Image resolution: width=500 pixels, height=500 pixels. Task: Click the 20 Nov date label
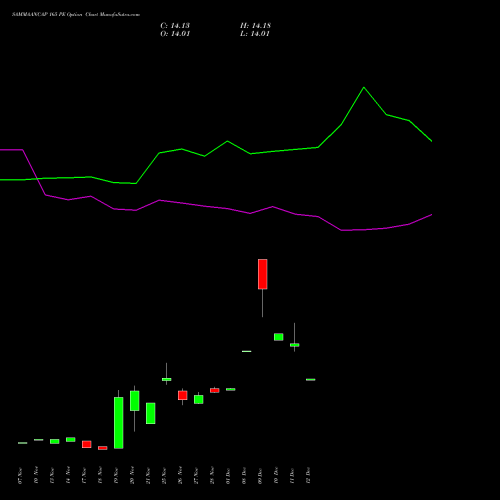(x=132, y=476)
